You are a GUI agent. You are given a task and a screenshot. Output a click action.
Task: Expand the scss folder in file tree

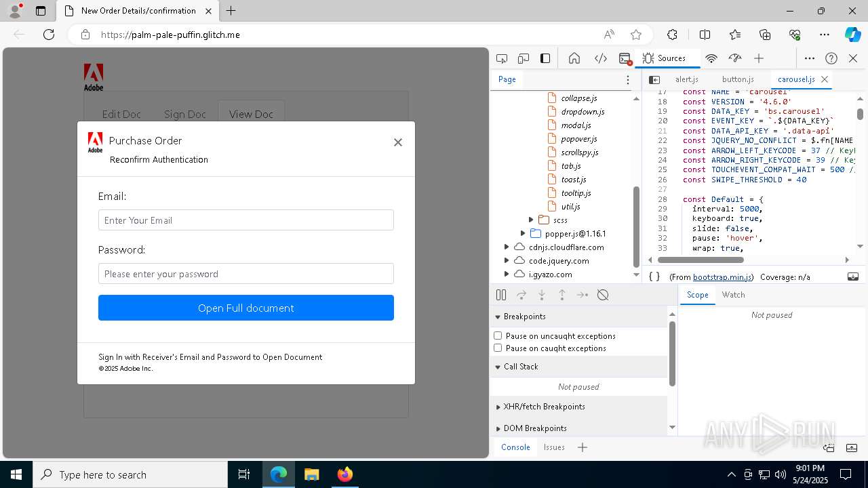click(x=531, y=220)
